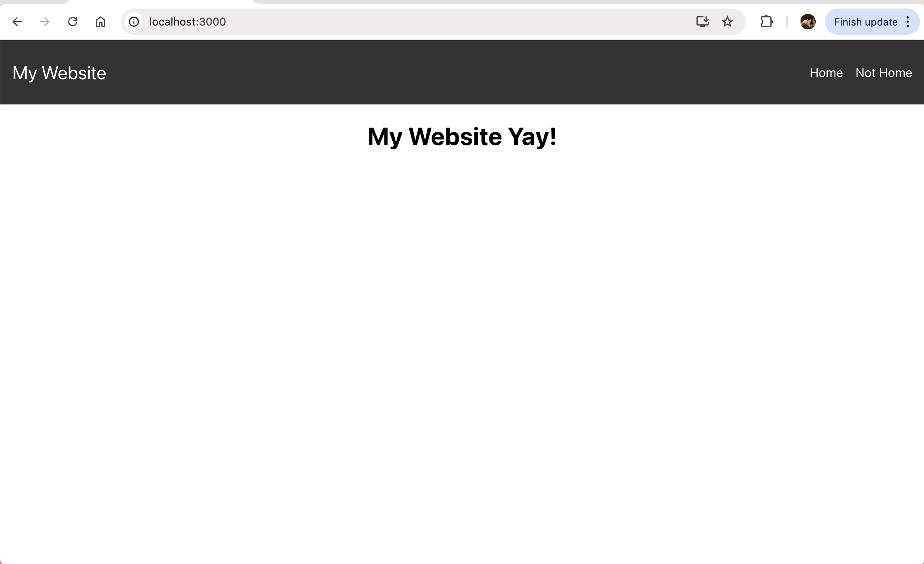Click the screen cast icon
This screenshot has height=564, width=924.
(702, 21)
